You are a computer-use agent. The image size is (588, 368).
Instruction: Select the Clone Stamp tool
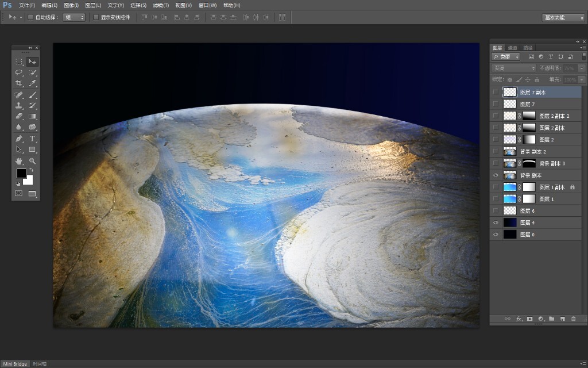(19, 106)
